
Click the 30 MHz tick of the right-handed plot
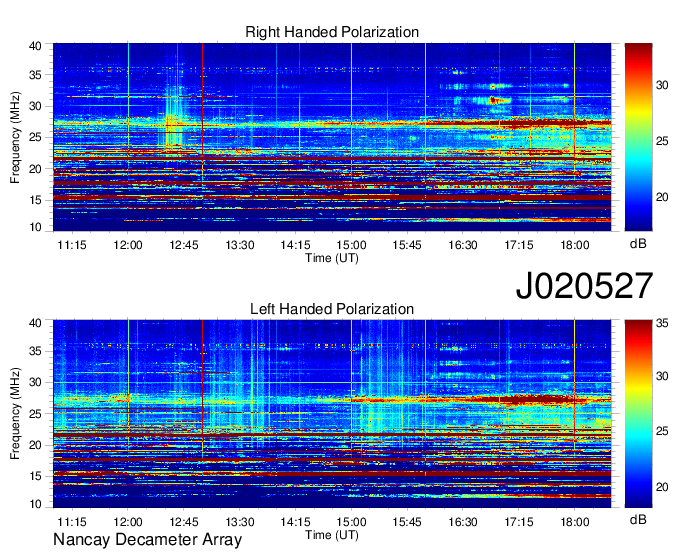pyautogui.click(x=35, y=106)
